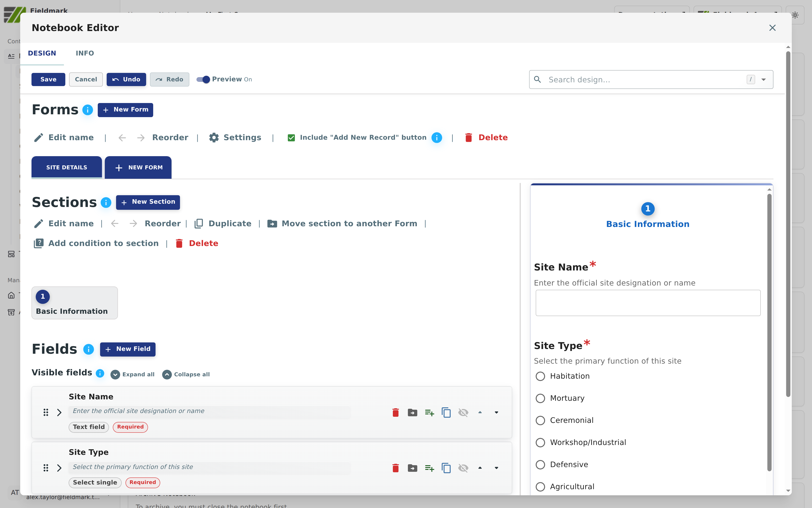Open the search design dropdown arrow
812x508 pixels.
[764, 80]
